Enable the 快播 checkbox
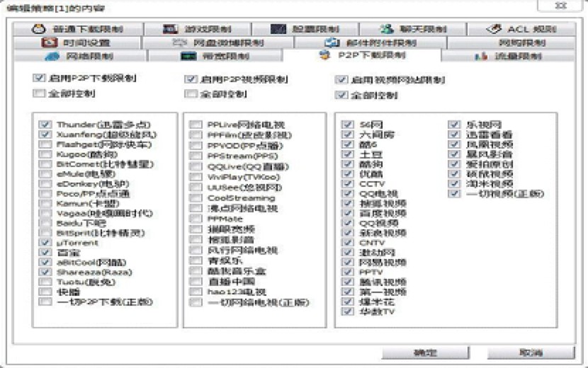Screen dimensions: 588x368 45,292
